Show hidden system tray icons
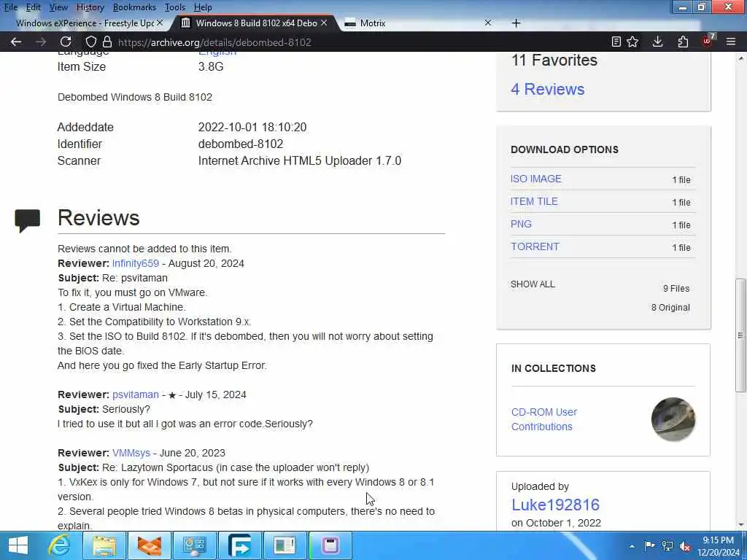The image size is (747, 560). click(x=632, y=546)
